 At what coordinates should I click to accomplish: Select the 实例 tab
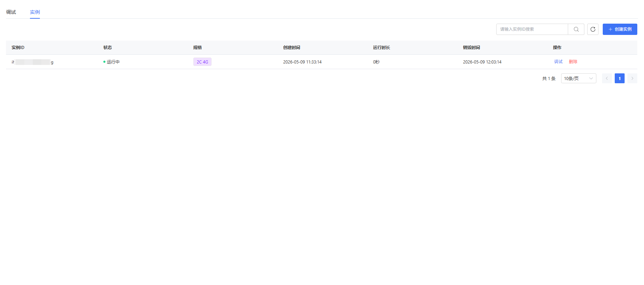click(35, 12)
